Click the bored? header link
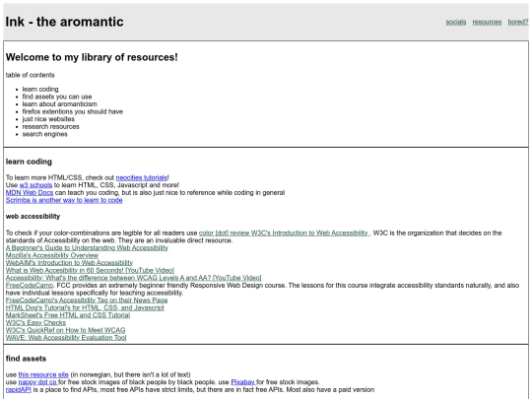Viewport: 532px width, 399px height. coord(518,22)
